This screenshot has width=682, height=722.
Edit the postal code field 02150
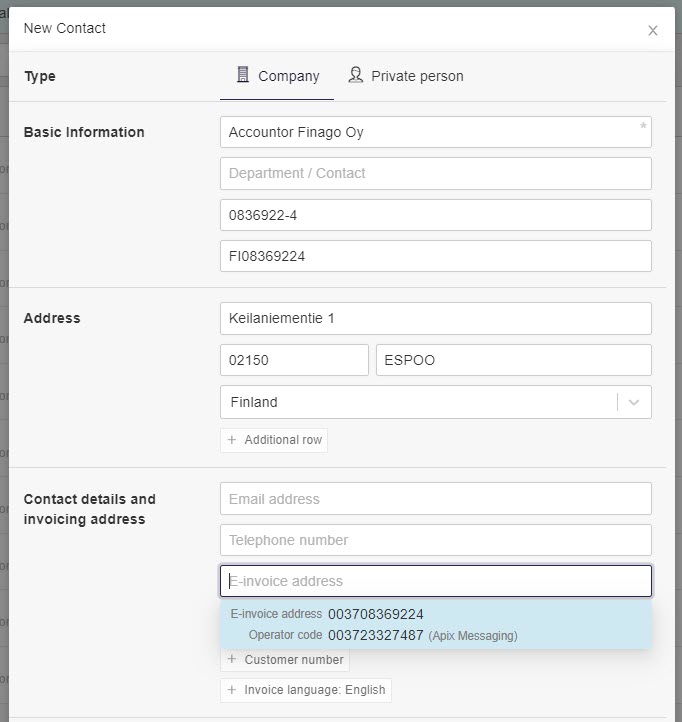tap(294, 360)
